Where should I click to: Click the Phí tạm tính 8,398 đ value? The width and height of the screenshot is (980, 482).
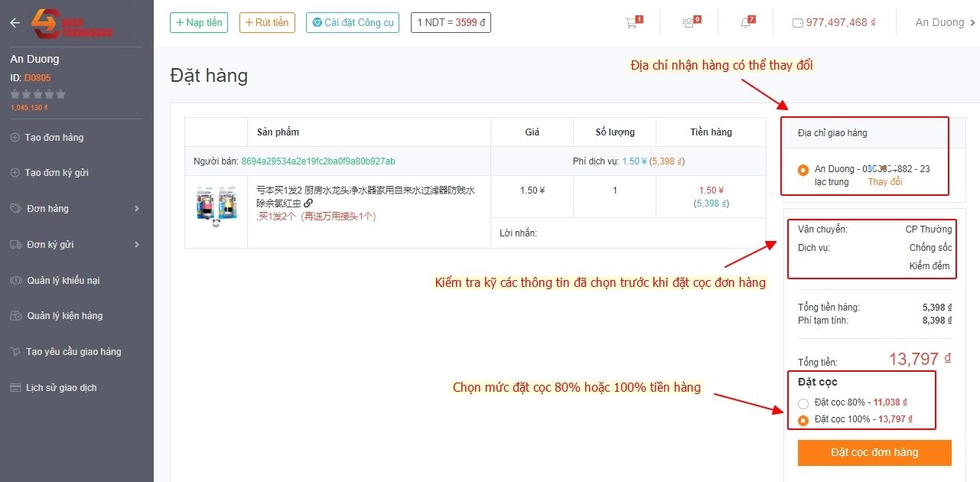(937, 321)
